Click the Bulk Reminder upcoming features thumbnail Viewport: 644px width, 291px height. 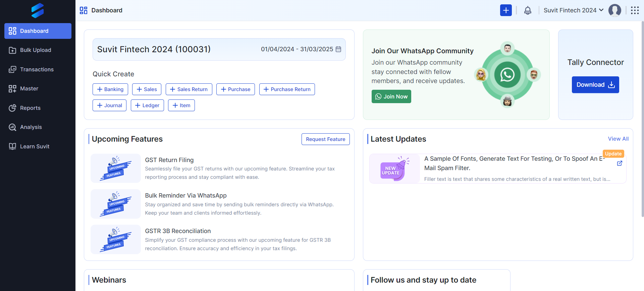pos(116,204)
